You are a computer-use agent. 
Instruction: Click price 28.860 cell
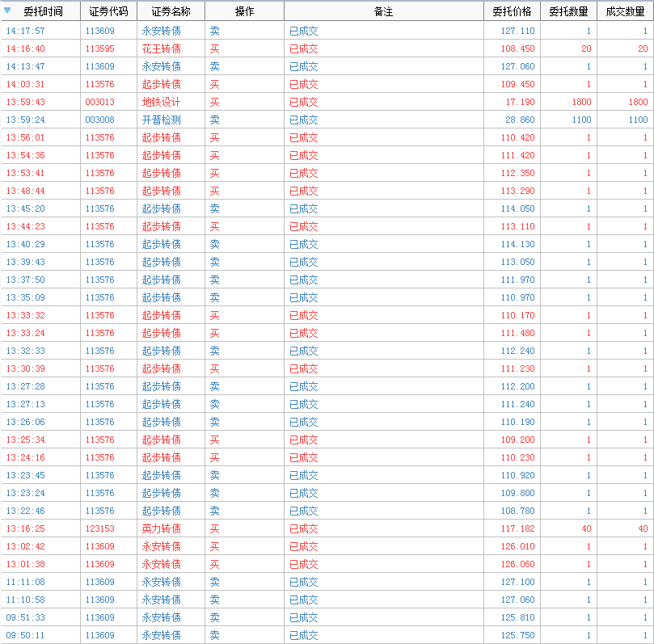(520, 120)
